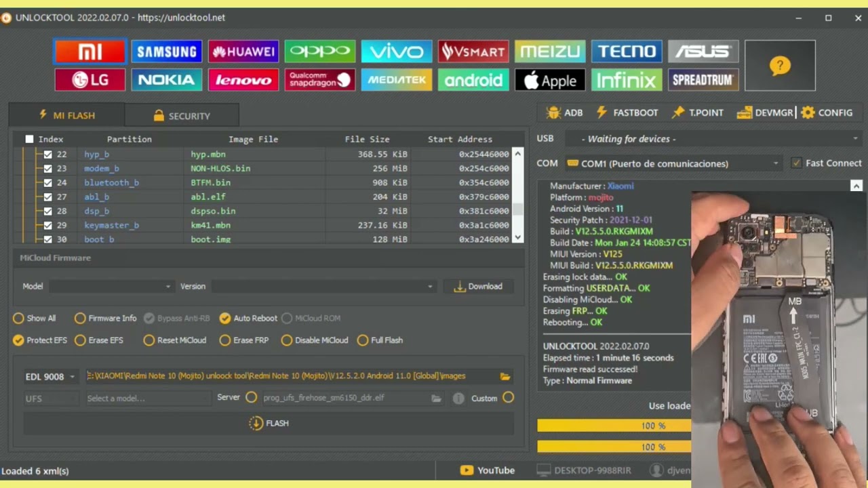The width and height of the screenshot is (868, 488).
Task: Open the ADB tool
Action: [x=565, y=113]
